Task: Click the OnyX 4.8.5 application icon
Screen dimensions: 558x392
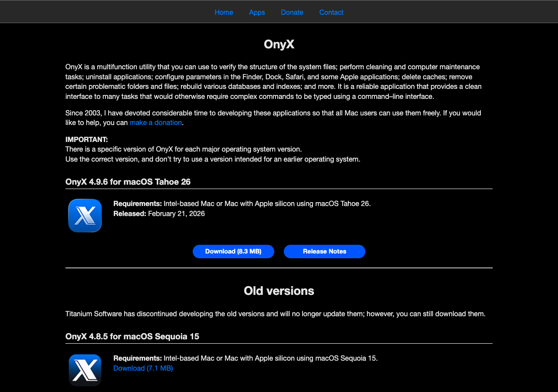Action: click(85, 370)
